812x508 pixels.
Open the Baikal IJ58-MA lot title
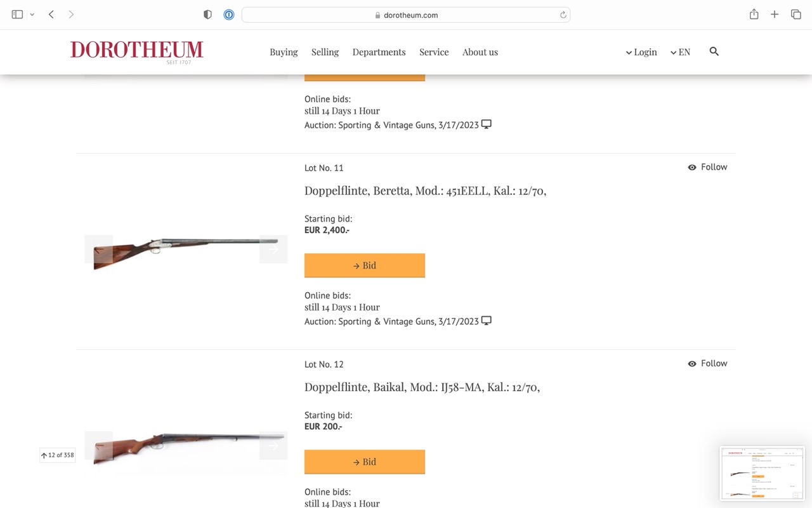pos(422,387)
